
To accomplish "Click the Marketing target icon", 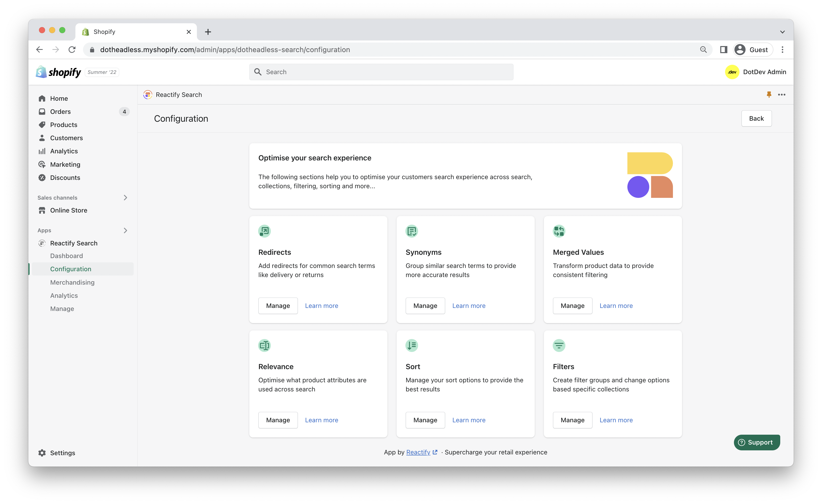I will point(42,164).
